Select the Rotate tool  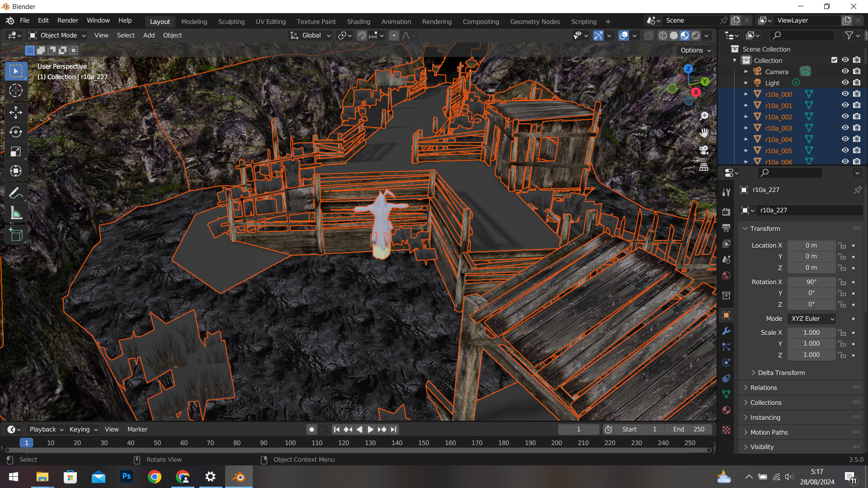pos(16,132)
